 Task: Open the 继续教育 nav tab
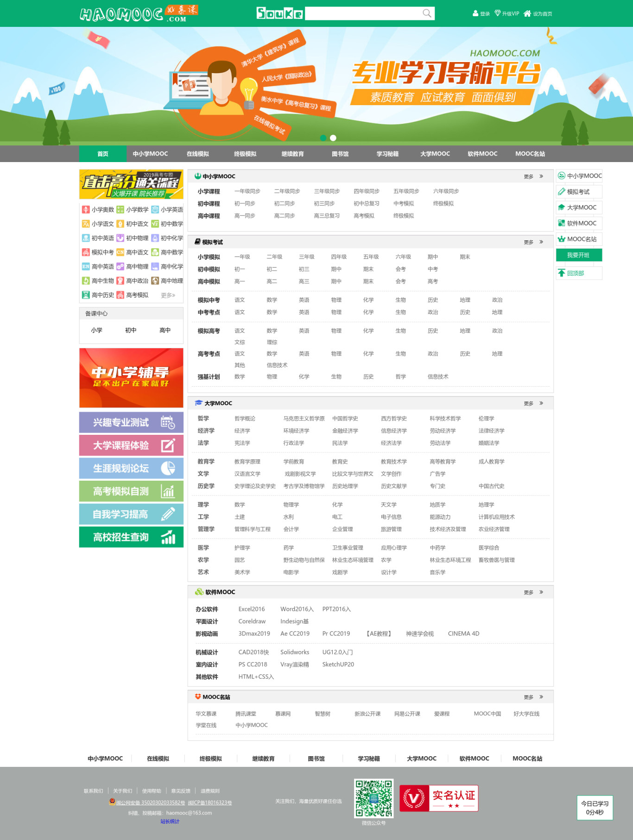(292, 154)
